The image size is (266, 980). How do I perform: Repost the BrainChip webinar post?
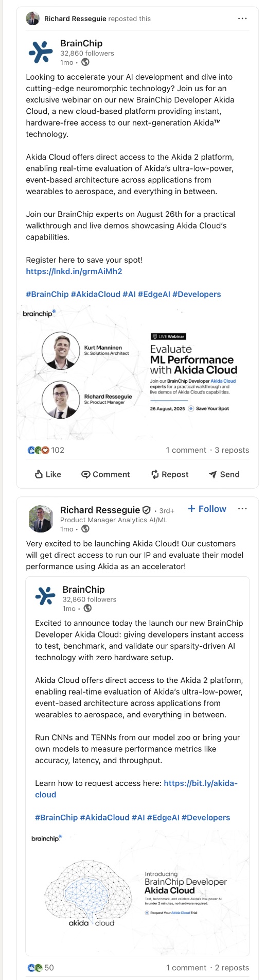point(170,474)
